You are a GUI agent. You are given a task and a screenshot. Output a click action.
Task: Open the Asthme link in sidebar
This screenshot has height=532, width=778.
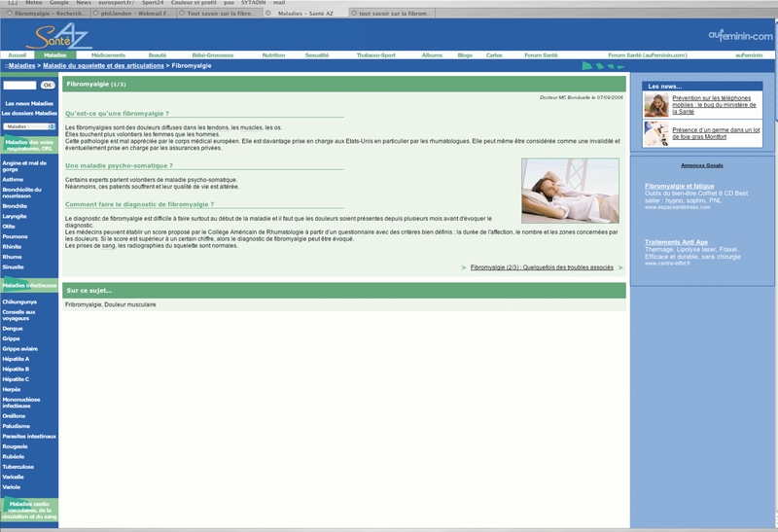tap(14, 179)
